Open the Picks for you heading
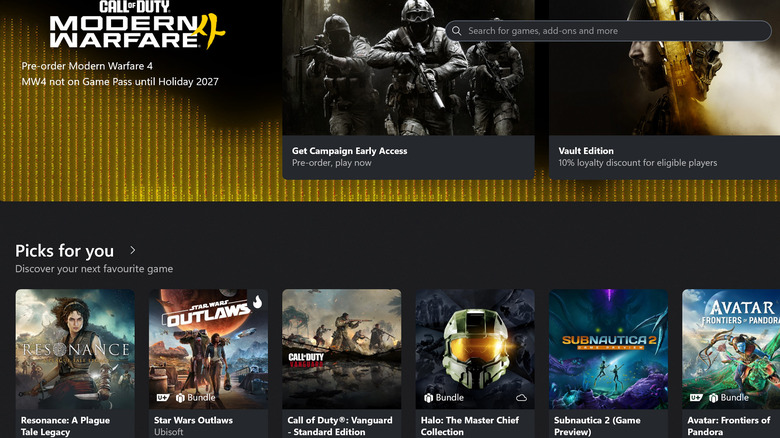 click(65, 251)
